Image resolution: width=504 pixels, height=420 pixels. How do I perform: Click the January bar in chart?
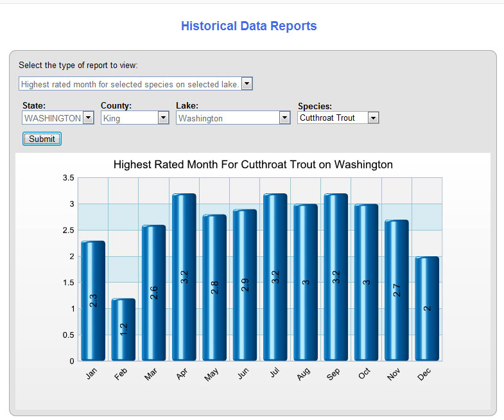click(x=93, y=301)
